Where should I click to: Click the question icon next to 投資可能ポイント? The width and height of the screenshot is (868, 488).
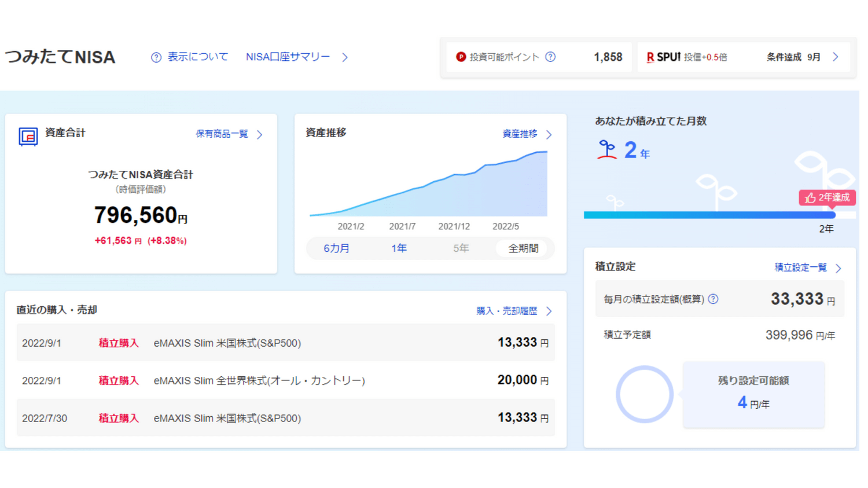(550, 57)
